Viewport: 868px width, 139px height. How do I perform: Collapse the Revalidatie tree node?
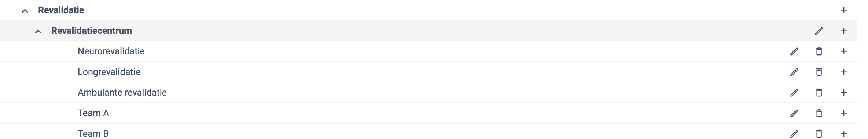[25, 11]
